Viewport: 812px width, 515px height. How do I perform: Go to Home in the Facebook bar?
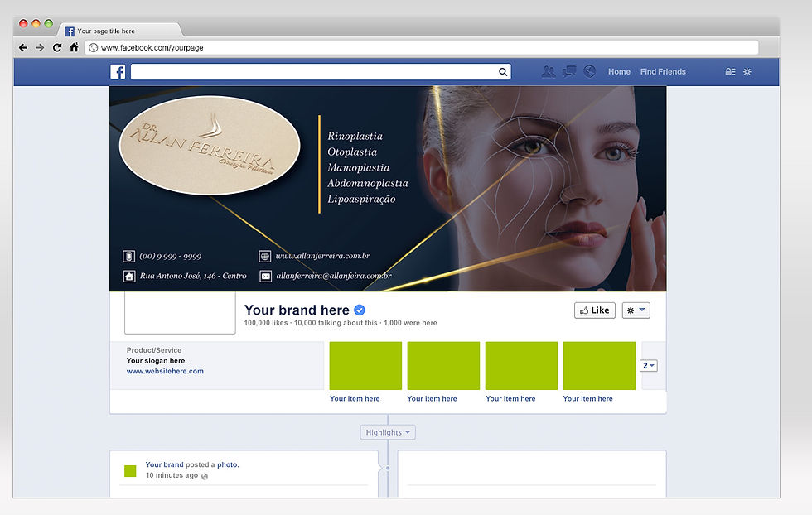[x=620, y=71]
